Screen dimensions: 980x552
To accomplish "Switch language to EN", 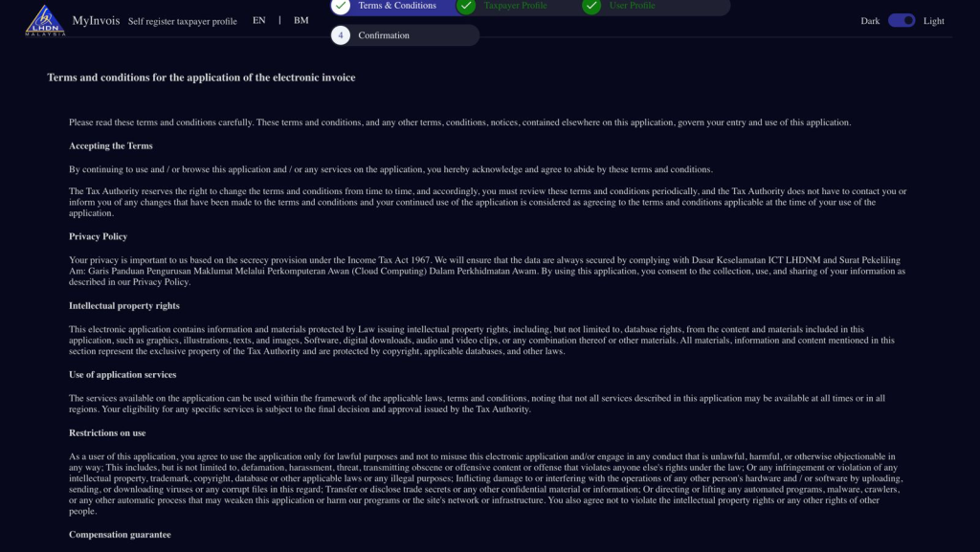I will pyautogui.click(x=258, y=20).
